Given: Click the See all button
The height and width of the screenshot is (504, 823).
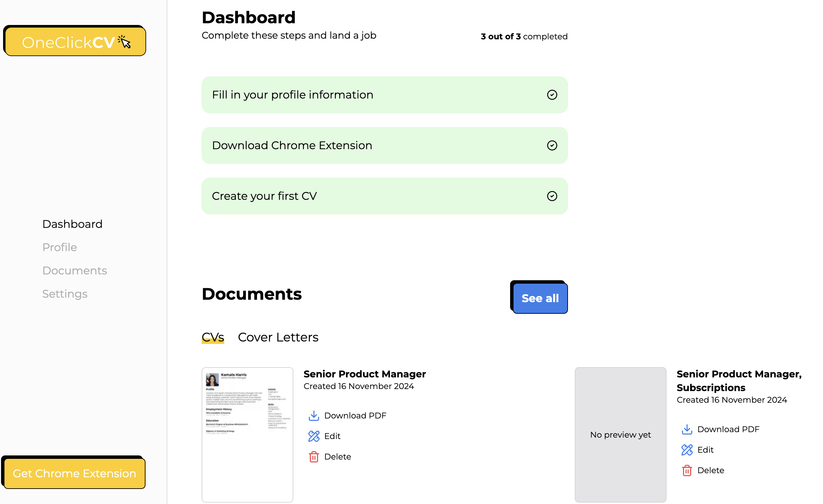Looking at the screenshot, I should point(540,298).
